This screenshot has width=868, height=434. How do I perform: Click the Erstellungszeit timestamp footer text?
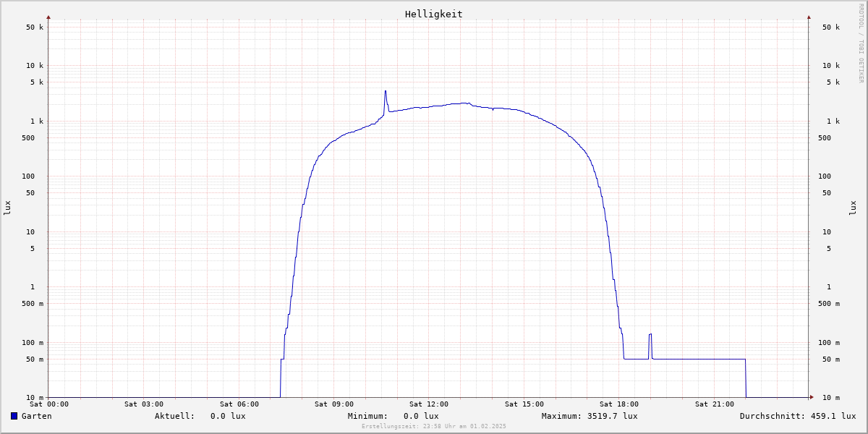(434, 427)
